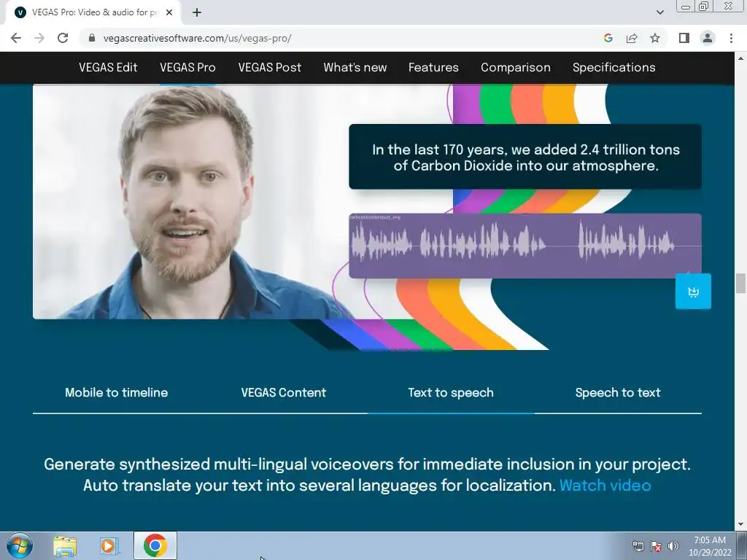This screenshot has height=560, width=747.
Task: Bookmark this page with star
Action: click(x=655, y=38)
